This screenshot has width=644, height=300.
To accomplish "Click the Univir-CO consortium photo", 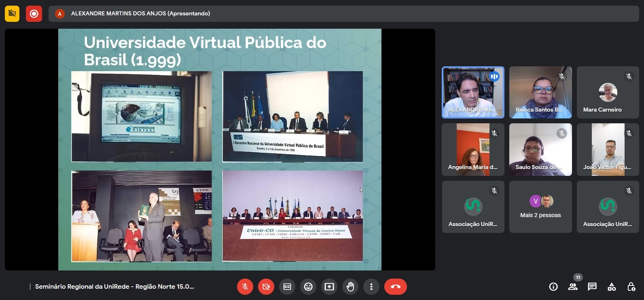I will [x=292, y=216].
